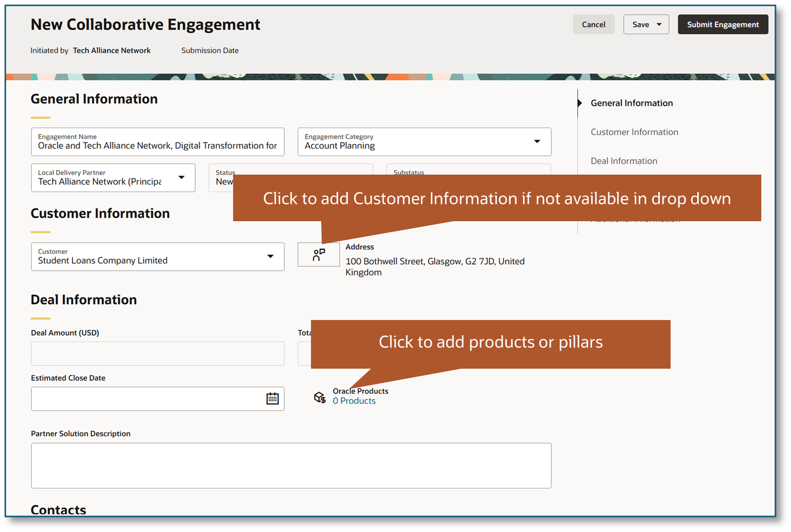Open the Local Delivery Partner dropdown
The width and height of the screenshot is (791, 532).
[x=182, y=178]
